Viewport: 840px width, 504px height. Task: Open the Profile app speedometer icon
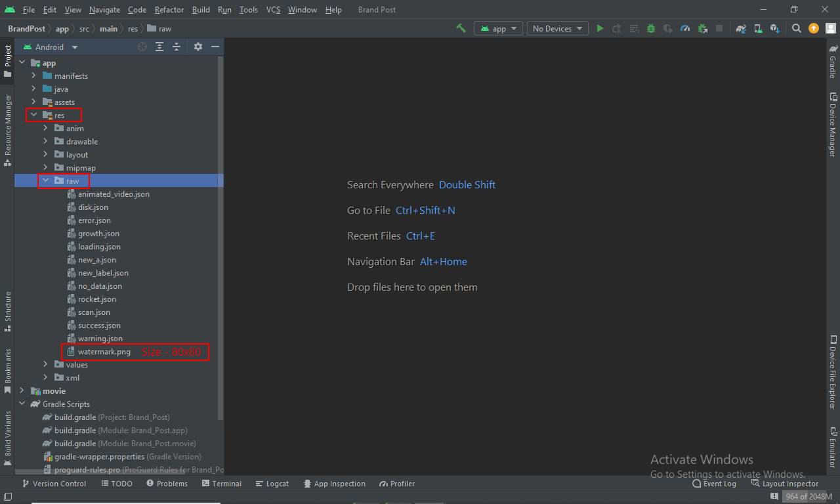(685, 28)
